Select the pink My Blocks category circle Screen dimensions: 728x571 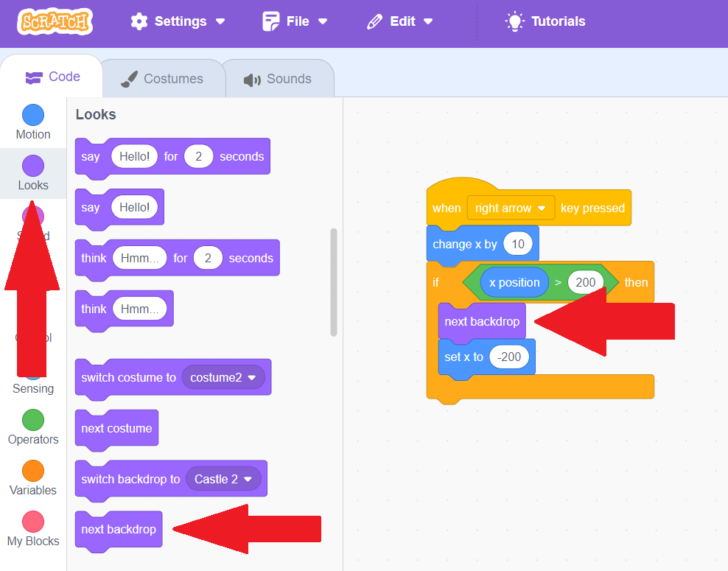point(33,522)
